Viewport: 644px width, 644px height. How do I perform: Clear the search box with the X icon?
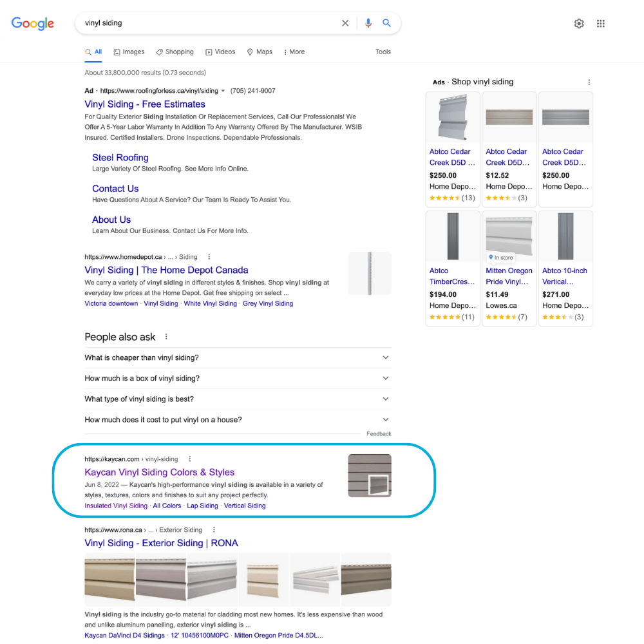coord(345,23)
